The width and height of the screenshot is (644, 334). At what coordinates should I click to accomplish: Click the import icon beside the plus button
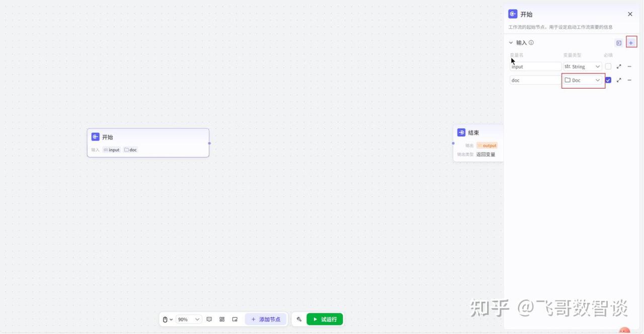[619, 43]
